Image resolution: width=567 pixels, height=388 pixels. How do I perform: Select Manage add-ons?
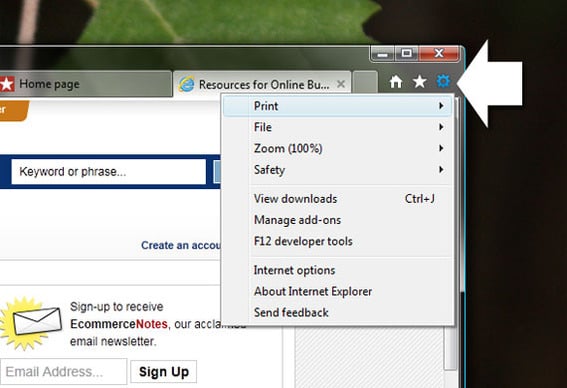pos(337,220)
